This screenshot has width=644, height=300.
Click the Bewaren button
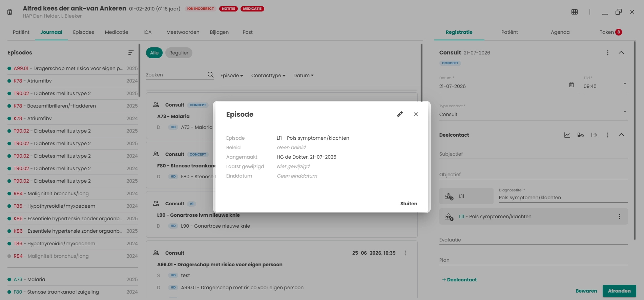pyautogui.click(x=586, y=291)
